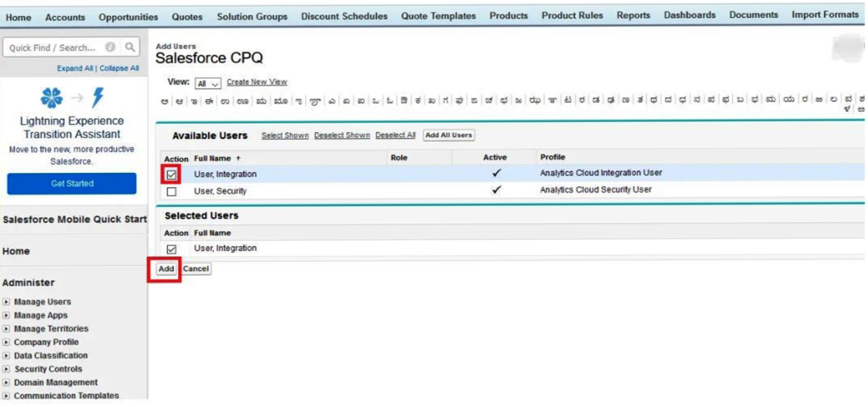Uncheck User, Integration in Available Users

171,175
